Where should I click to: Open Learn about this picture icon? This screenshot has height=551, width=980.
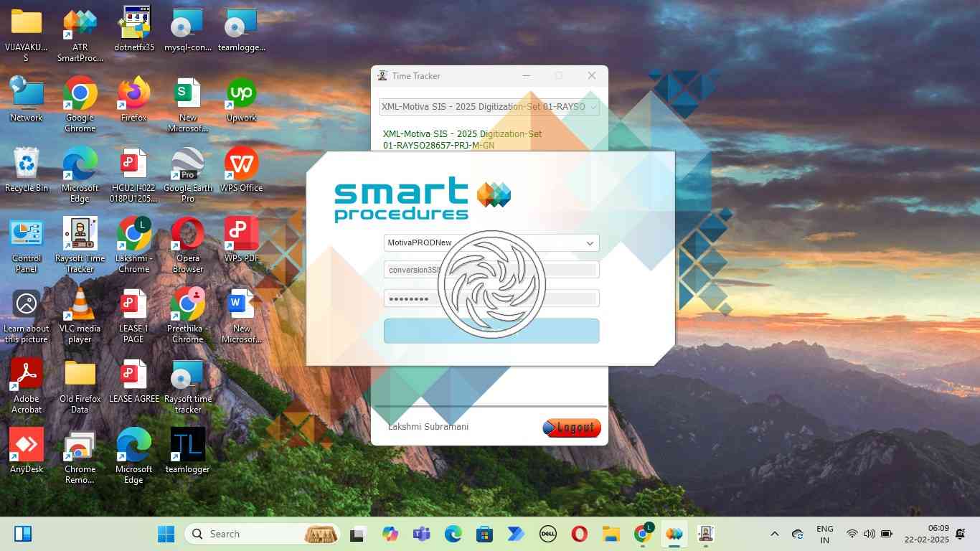pos(27,316)
